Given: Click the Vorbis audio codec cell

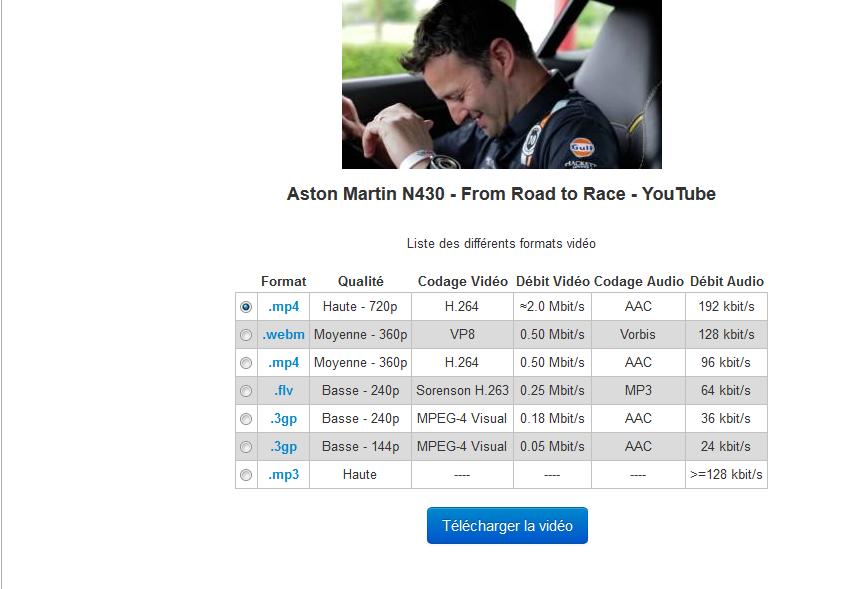Looking at the screenshot, I should [x=638, y=334].
